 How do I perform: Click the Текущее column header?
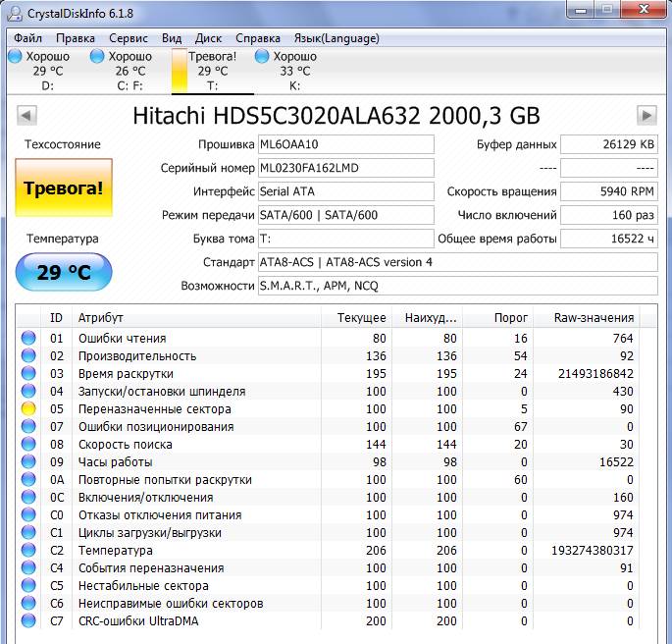coord(356,318)
